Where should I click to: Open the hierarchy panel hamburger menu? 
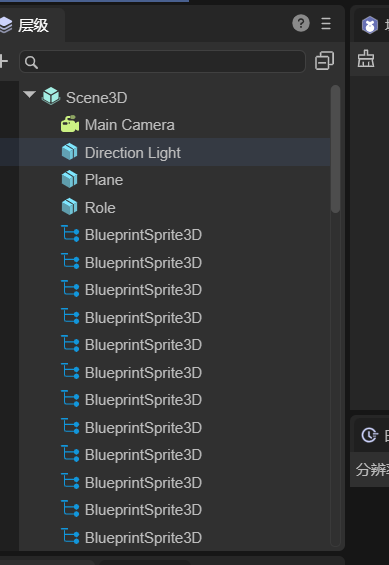[326, 24]
